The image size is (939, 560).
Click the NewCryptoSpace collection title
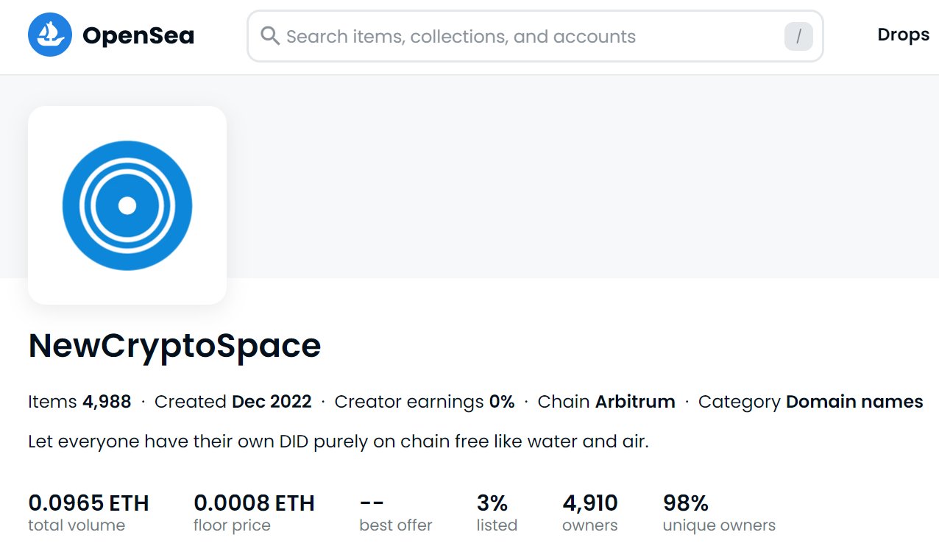[x=174, y=346]
